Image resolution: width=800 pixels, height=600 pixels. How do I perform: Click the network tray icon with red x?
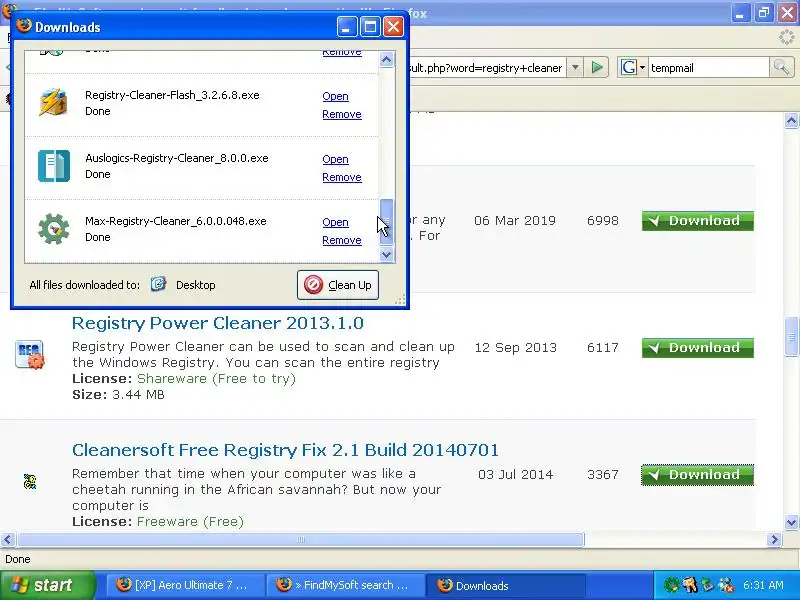coord(726,585)
